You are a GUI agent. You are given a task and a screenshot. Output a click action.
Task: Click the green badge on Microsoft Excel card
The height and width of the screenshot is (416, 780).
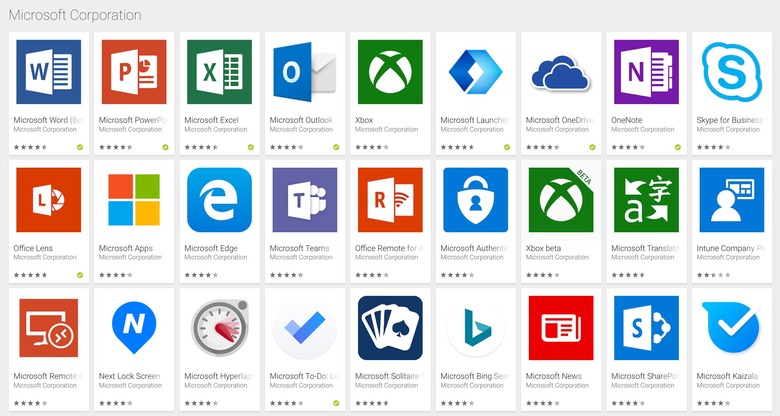(251, 147)
